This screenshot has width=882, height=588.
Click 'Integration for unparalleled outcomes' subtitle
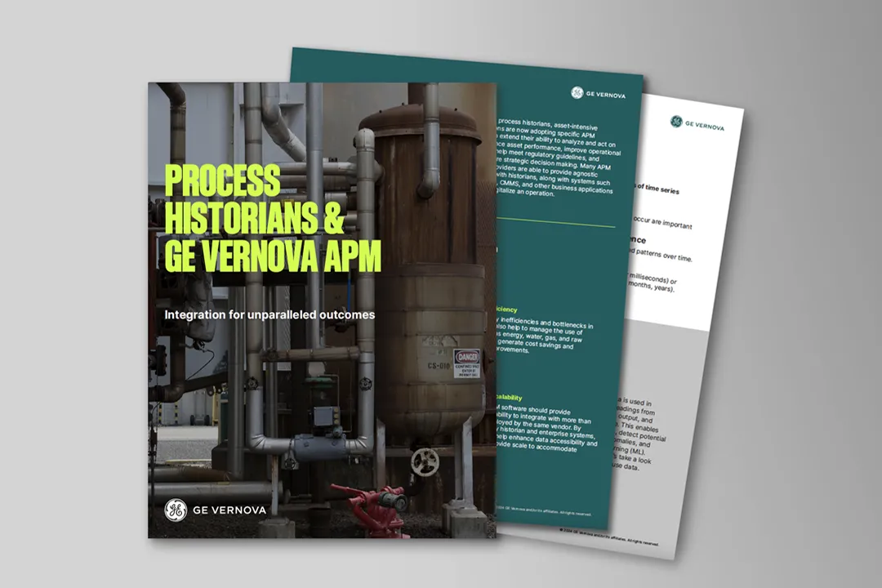pos(269,314)
